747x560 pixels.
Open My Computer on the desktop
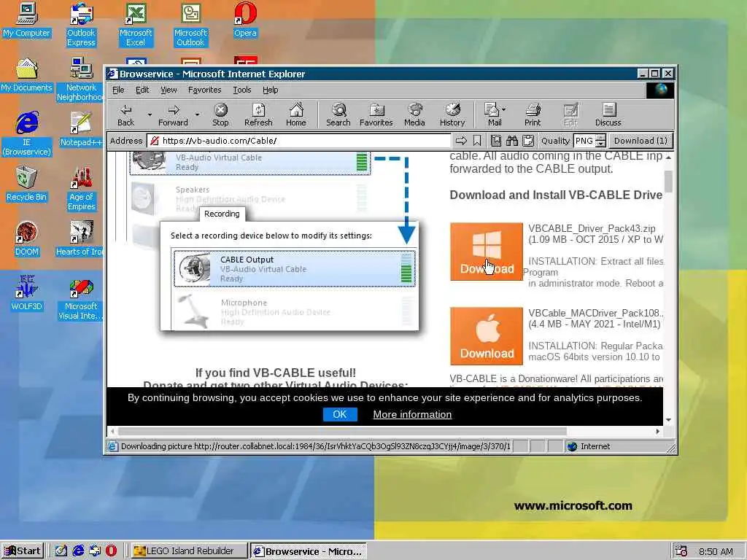click(27, 20)
